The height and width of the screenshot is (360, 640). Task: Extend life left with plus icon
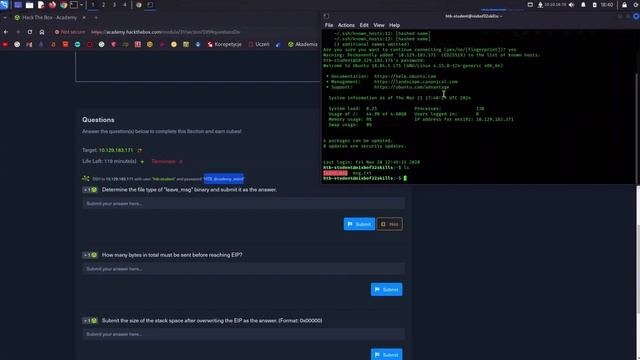coord(142,162)
